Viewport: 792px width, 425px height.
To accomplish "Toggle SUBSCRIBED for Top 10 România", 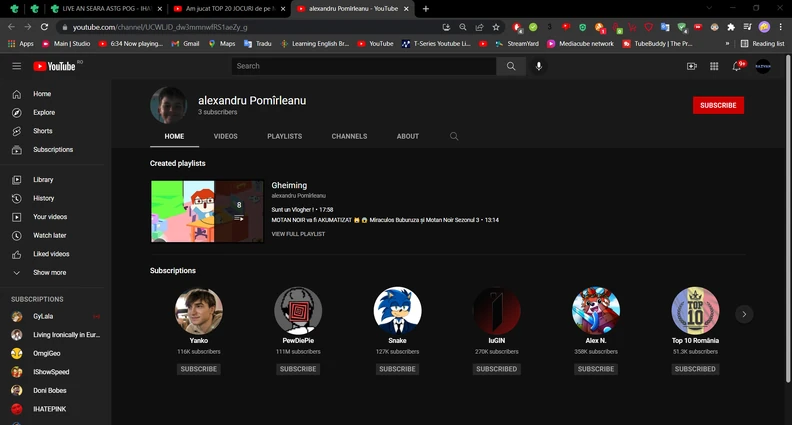I will coord(695,369).
